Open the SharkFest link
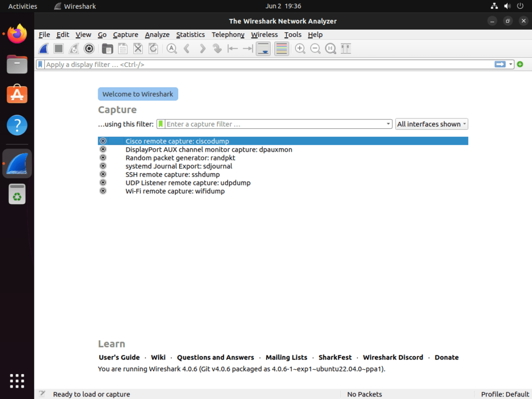Screen dimensions: 532x399 coord(335,357)
